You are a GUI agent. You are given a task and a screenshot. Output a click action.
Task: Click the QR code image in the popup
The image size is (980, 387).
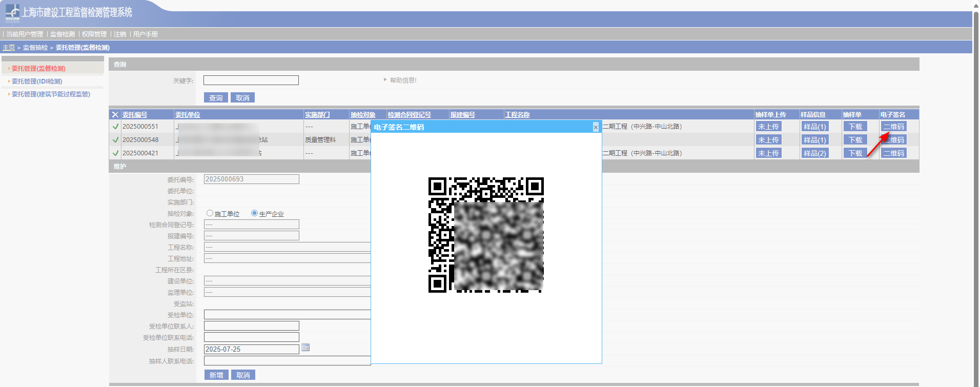click(x=486, y=235)
